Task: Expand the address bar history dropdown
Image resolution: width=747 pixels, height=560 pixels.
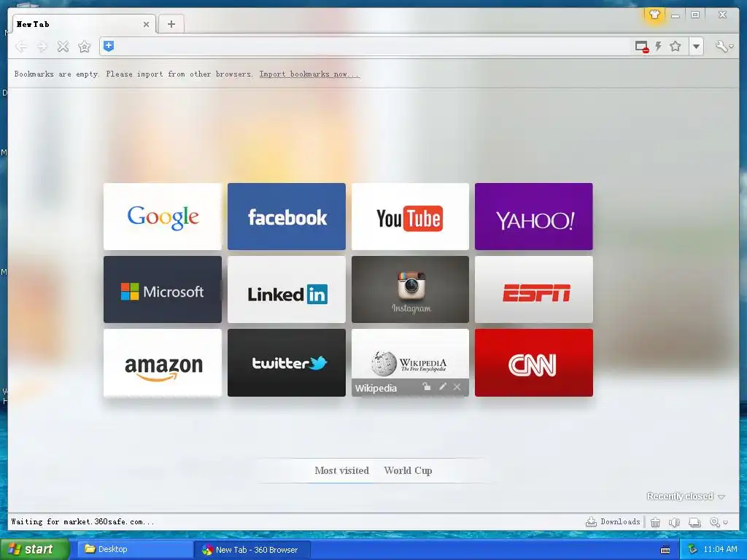Action: tap(697, 47)
